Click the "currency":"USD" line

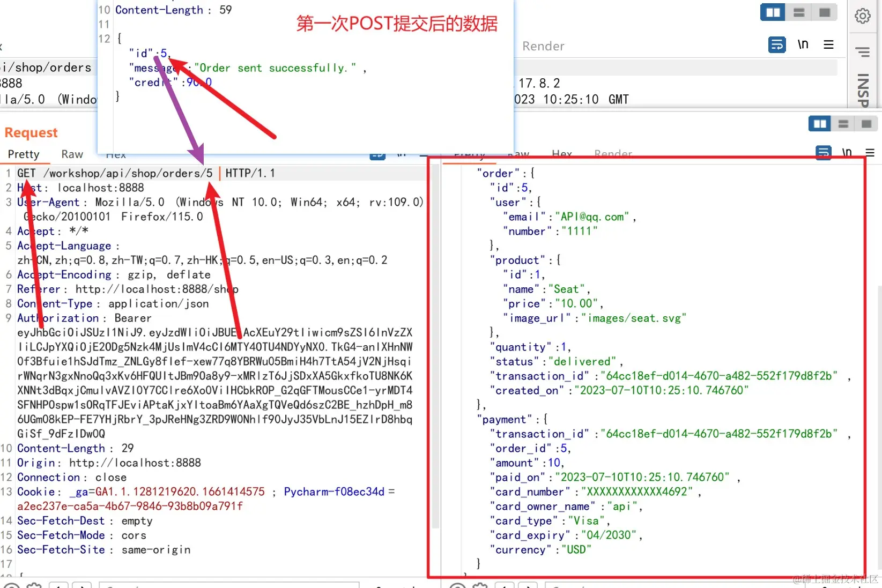pos(540,549)
